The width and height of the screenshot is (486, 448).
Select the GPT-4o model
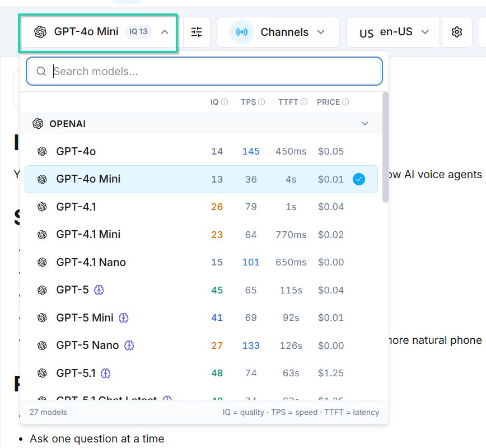(x=76, y=151)
